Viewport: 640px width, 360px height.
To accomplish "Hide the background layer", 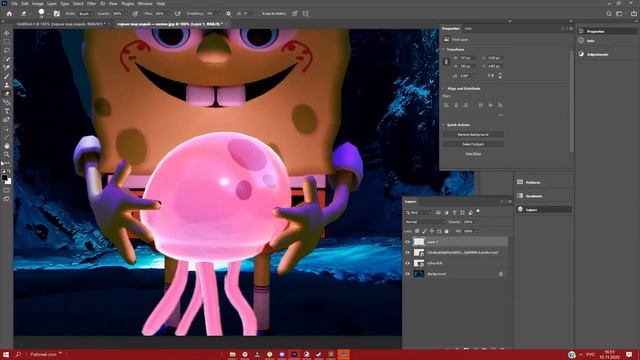I will click(x=407, y=274).
